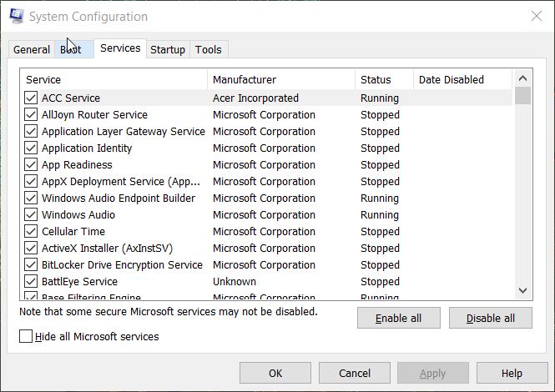Sort by the Date Disabled column header

click(x=463, y=79)
